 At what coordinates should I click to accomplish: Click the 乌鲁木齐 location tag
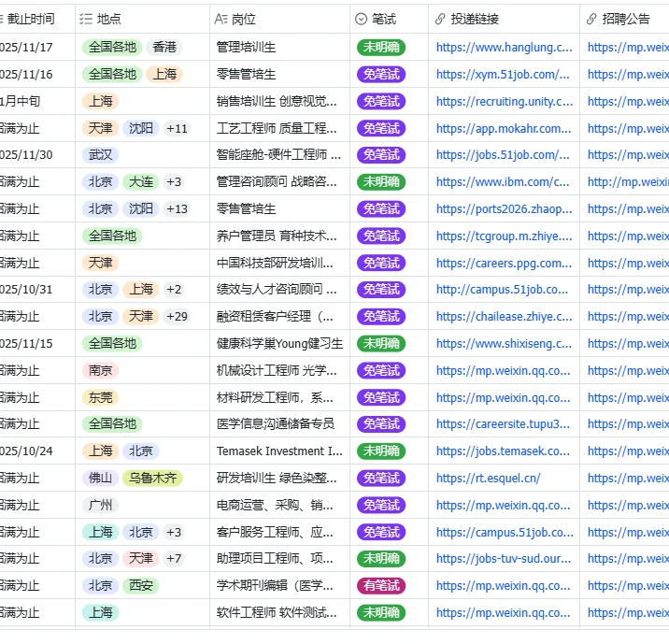[x=152, y=478]
